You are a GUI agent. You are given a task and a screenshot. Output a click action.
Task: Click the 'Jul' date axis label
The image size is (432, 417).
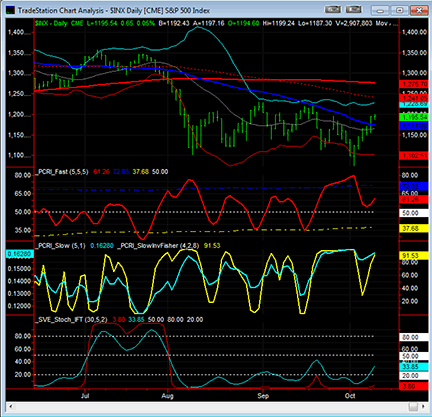[x=85, y=396]
